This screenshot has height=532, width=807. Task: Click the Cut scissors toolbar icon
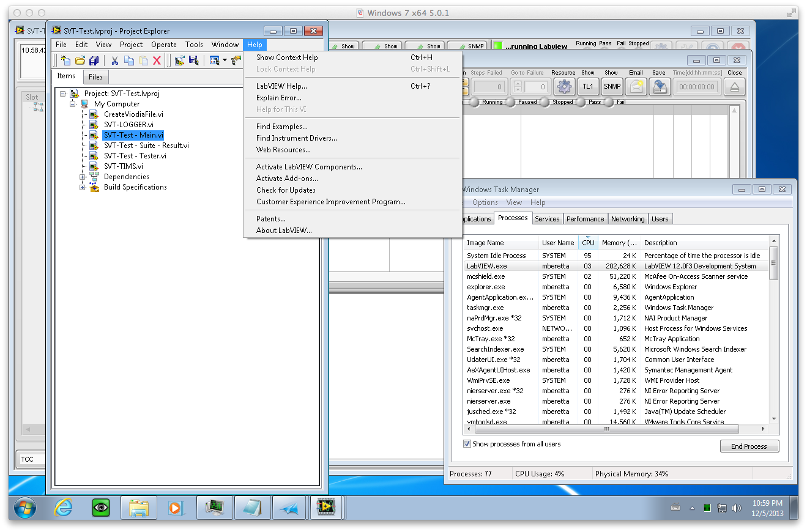tap(114, 61)
